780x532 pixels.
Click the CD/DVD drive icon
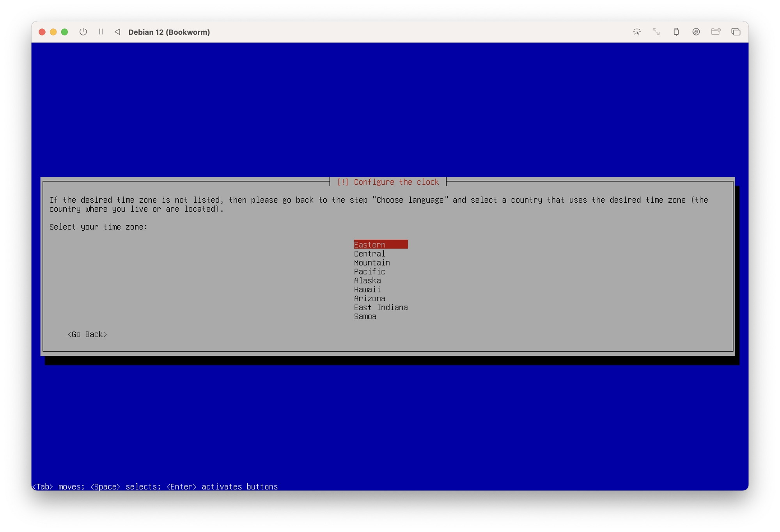coord(696,32)
